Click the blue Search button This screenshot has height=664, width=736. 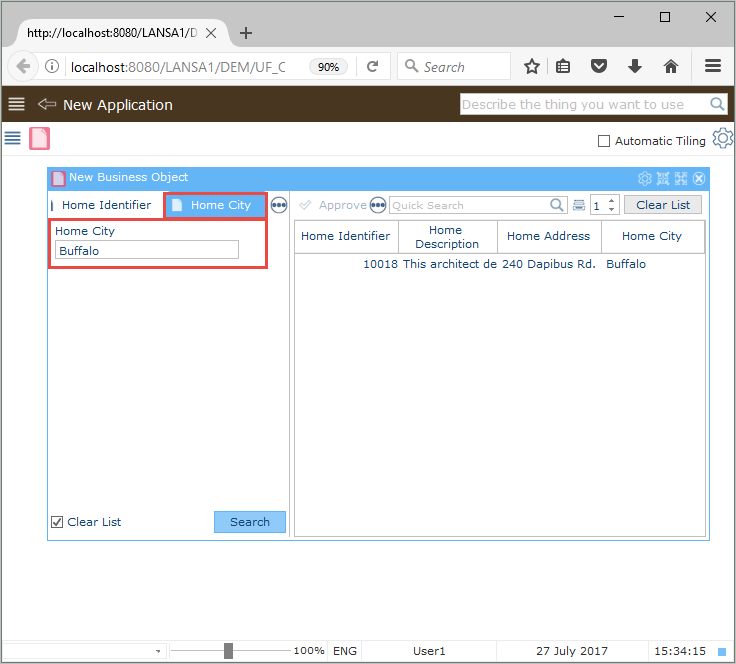point(250,522)
